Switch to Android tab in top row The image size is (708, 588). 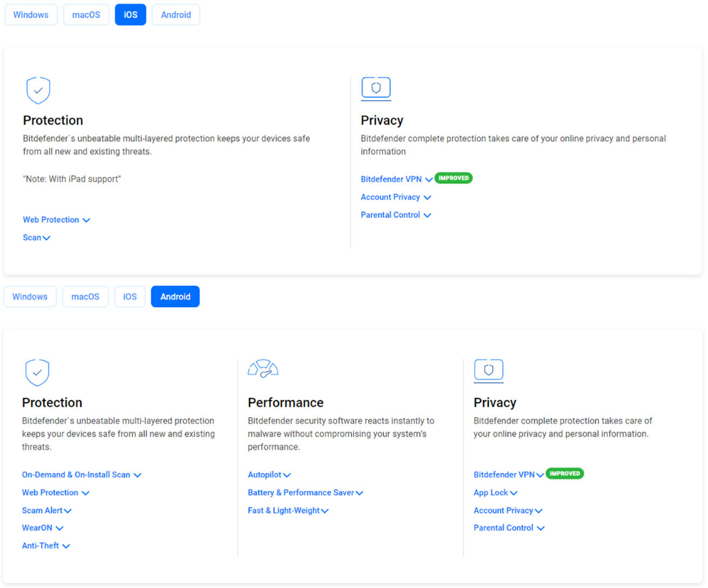point(176,15)
